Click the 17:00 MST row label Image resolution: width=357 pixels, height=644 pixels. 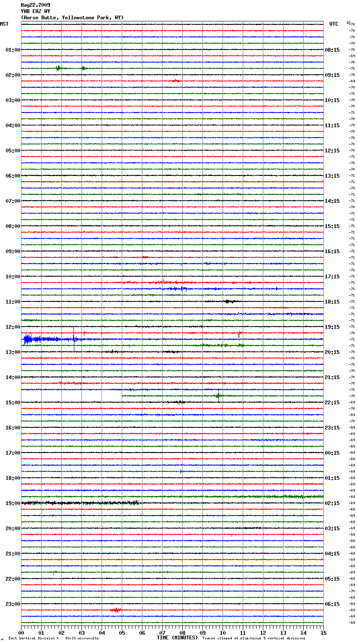click(x=13, y=453)
